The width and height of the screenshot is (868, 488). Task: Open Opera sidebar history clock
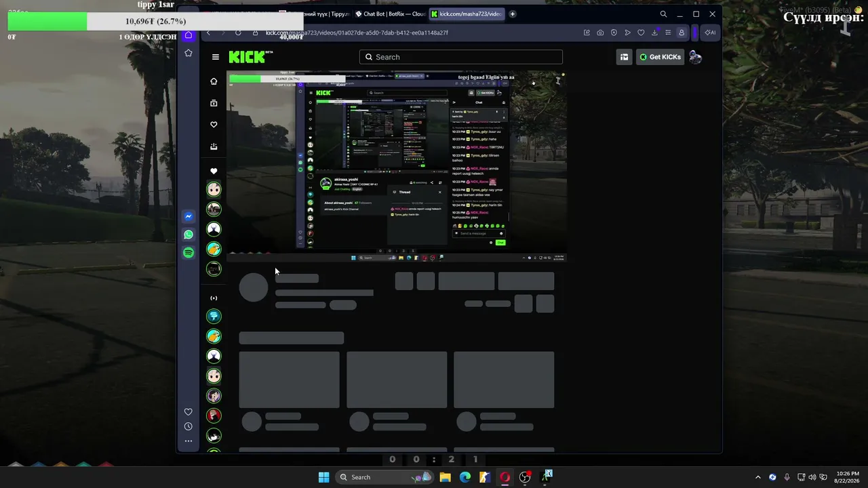(x=189, y=426)
